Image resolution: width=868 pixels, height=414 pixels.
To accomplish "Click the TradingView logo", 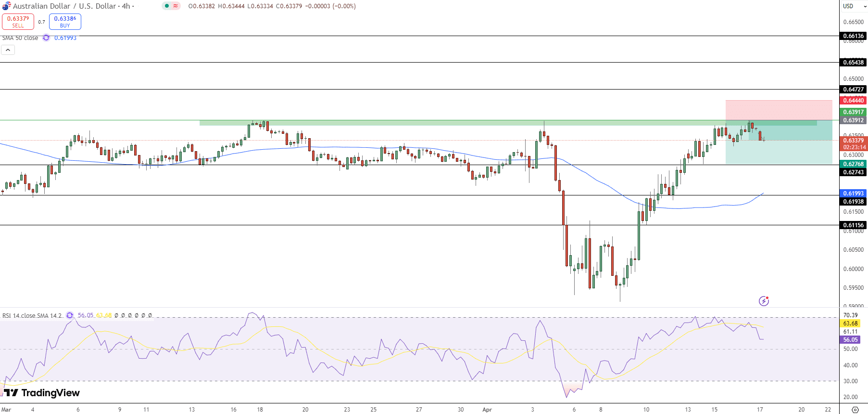I will (x=42, y=393).
